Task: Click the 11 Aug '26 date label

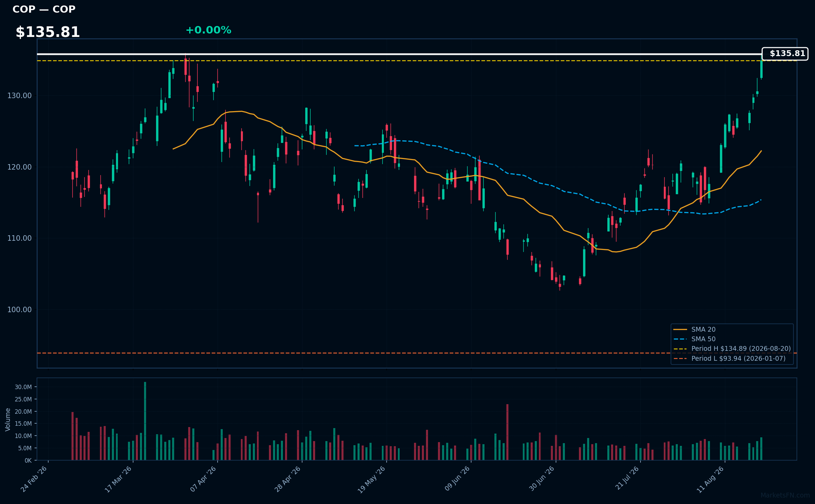Action: pyautogui.click(x=711, y=479)
